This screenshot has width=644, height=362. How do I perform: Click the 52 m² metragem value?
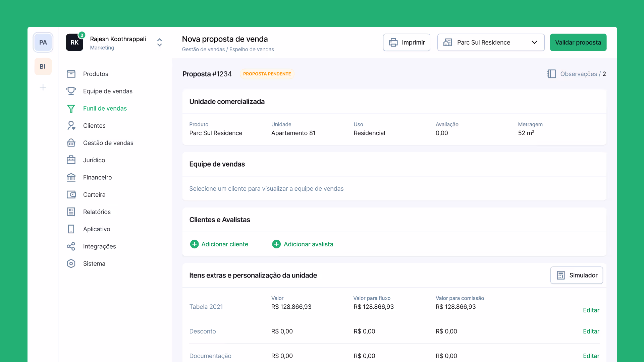[526, 133]
